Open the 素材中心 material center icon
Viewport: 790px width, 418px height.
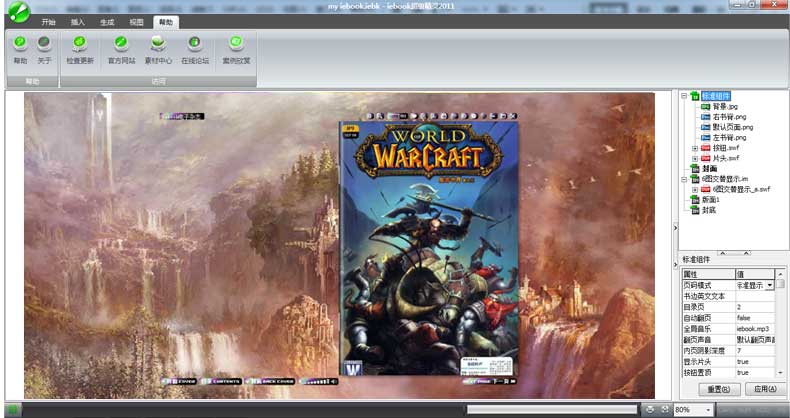(x=158, y=42)
